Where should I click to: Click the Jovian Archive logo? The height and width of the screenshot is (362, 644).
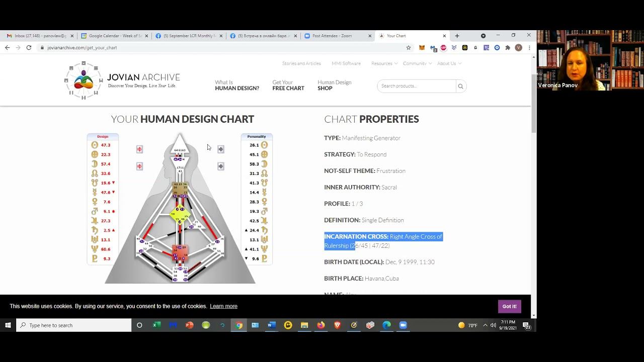(x=122, y=80)
